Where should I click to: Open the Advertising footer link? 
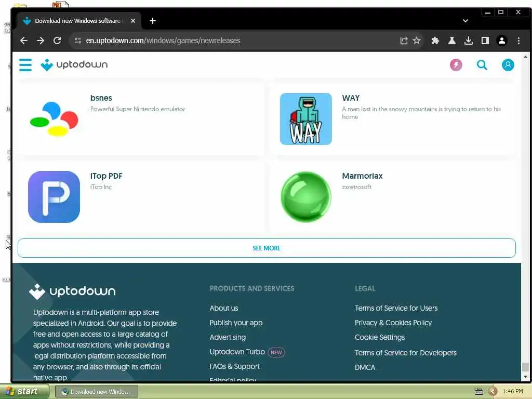228,337
